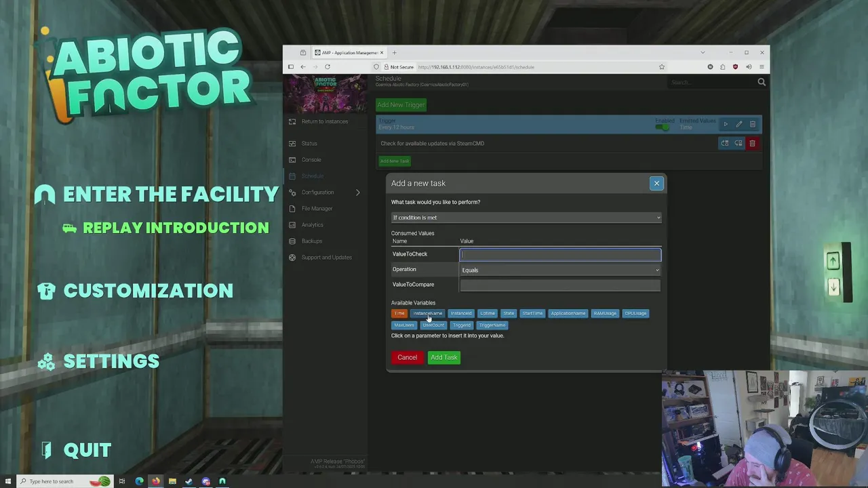Viewport: 868px width, 488px height.
Task: Open File Manager in sidebar
Action: [317, 209]
